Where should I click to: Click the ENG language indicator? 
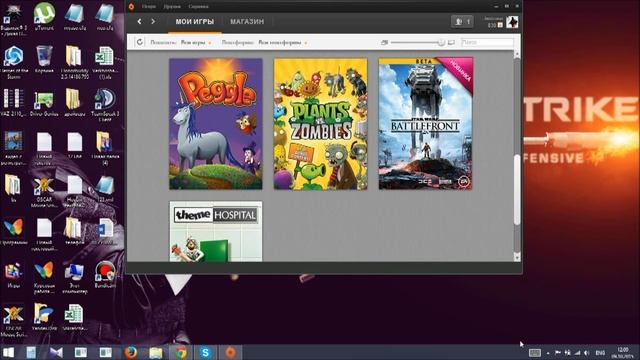(x=600, y=353)
